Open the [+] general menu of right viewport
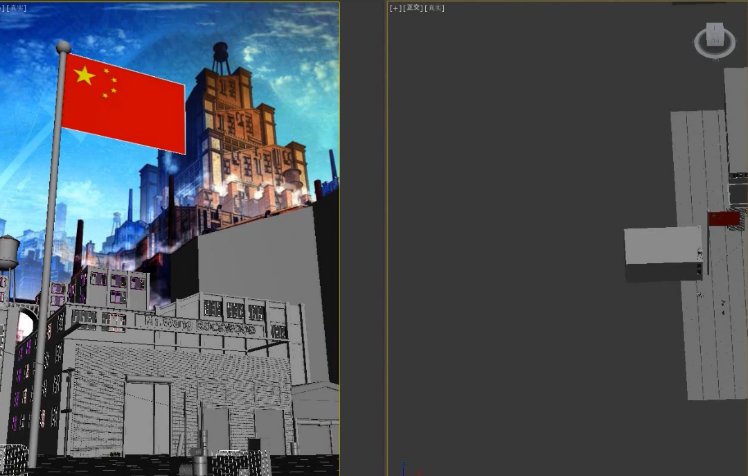The height and width of the screenshot is (476, 748). [x=395, y=8]
